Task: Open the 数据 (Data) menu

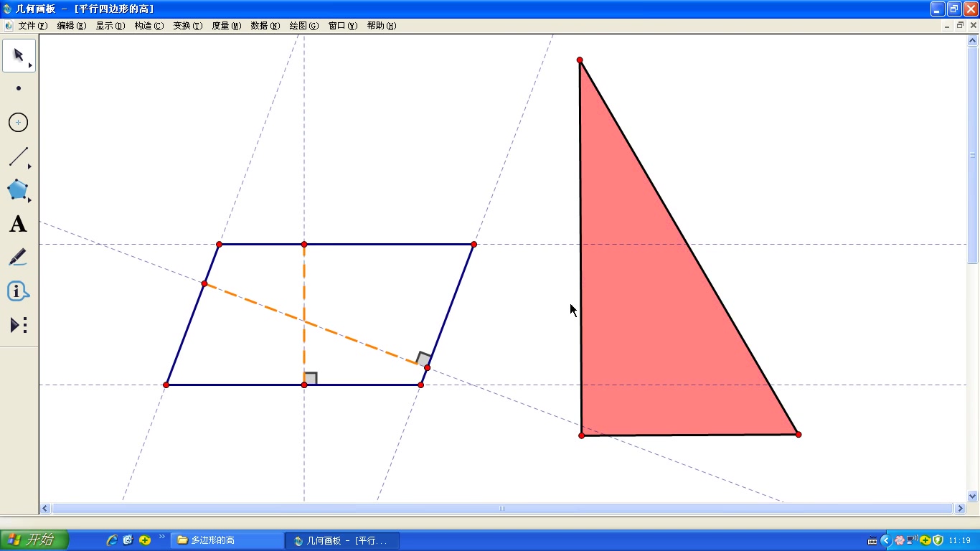Action: click(x=265, y=26)
